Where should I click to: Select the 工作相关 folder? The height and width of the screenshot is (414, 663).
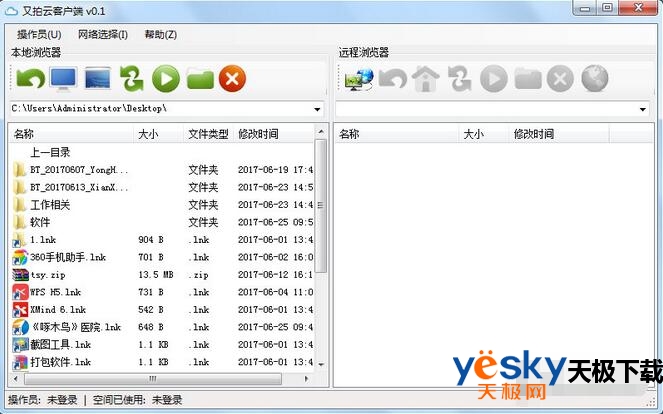[x=50, y=205]
